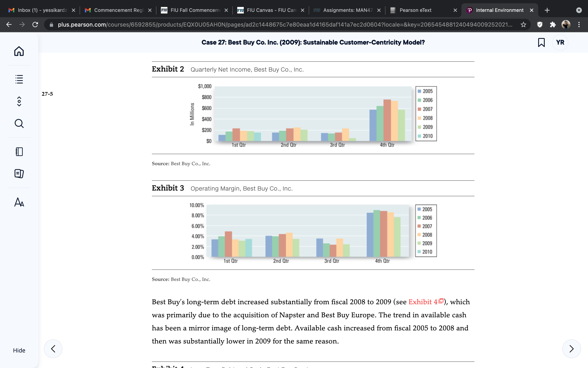This screenshot has width=588, height=368.
Task: Hide the sidebar with Hide button
Action: click(x=19, y=350)
